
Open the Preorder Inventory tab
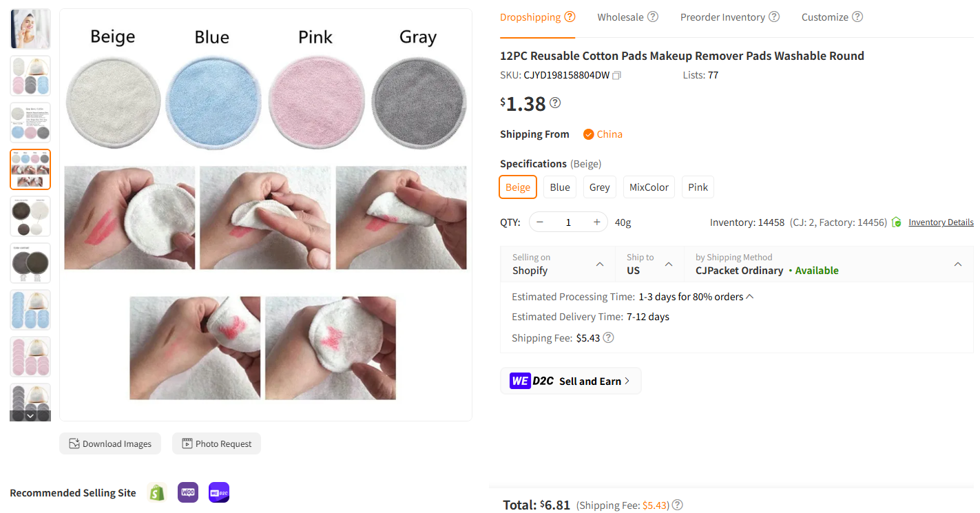point(722,17)
